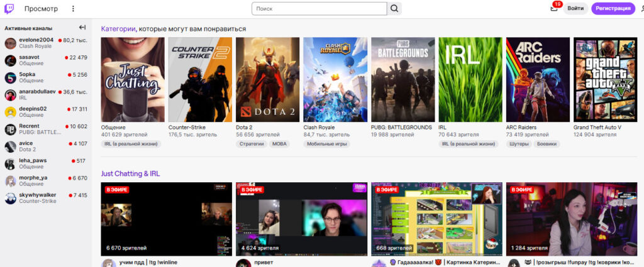The width and height of the screenshot is (644, 267).
Task: Open the Категории link in heading
Action: [118, 29]
